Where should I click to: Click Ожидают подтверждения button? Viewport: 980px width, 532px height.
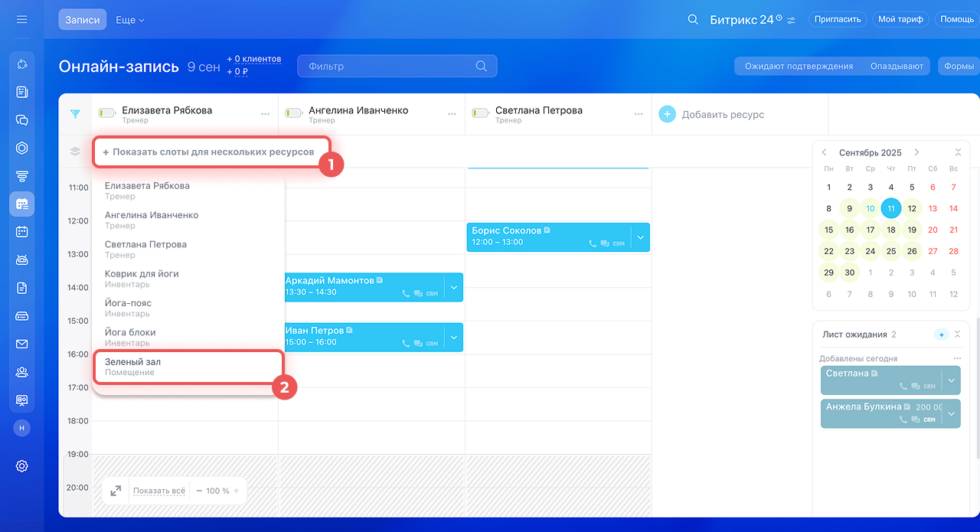click(x=799, y=67)
